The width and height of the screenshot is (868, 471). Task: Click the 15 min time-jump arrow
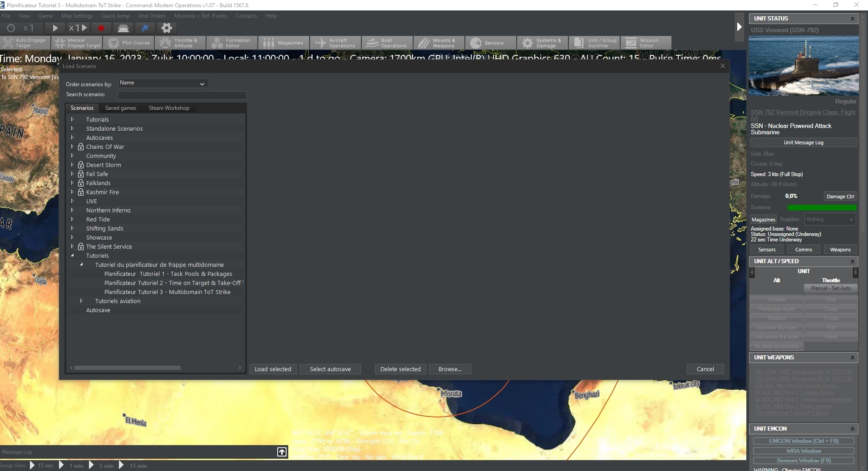pyautogui.click(x=121, y=465)
